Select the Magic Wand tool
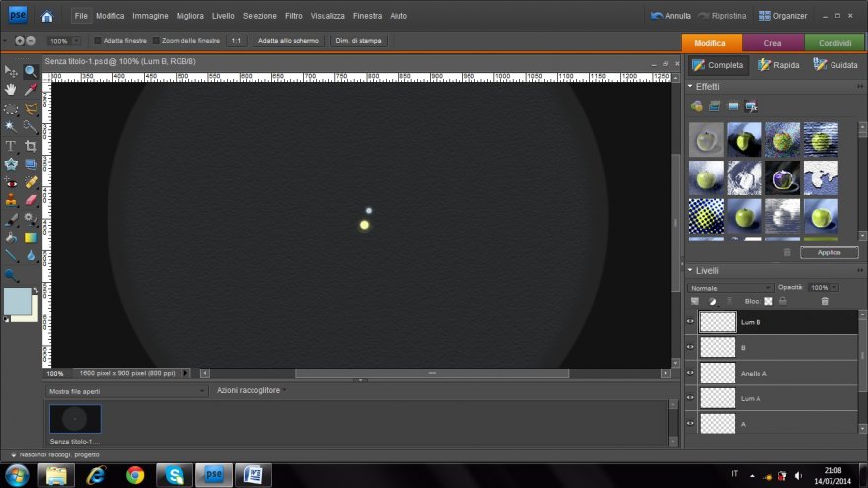 pos(11,126)
